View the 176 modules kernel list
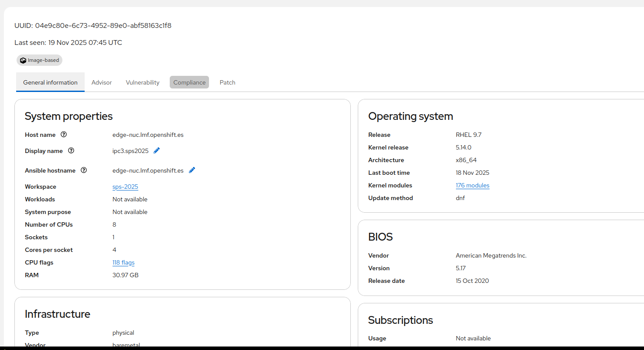Screen dimensions: 644x350 pyautogui.click(x=473, y=185)
